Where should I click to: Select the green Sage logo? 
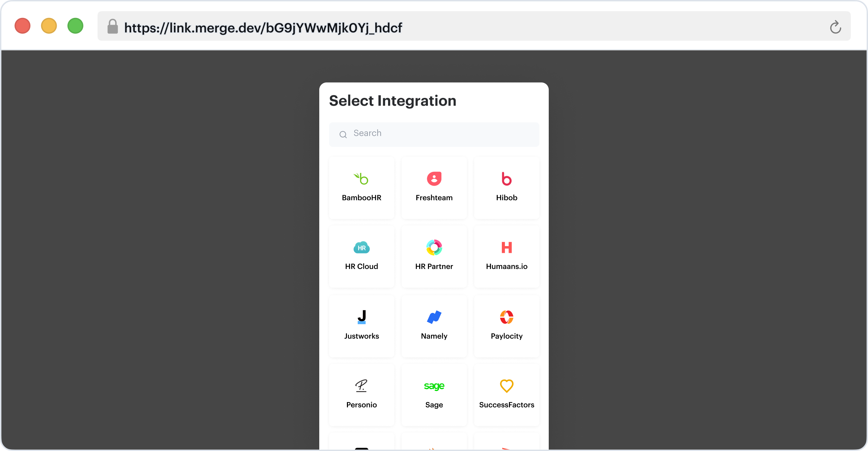pyautogui.click(x=434, y=386)
